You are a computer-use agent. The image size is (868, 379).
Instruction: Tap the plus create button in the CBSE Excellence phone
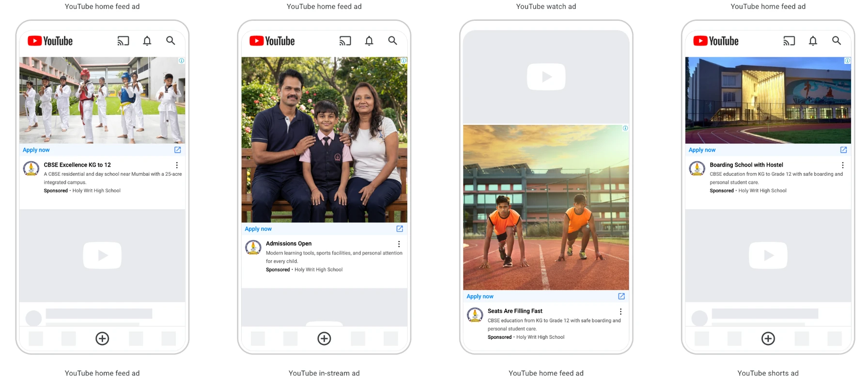[x=102, y=338]
